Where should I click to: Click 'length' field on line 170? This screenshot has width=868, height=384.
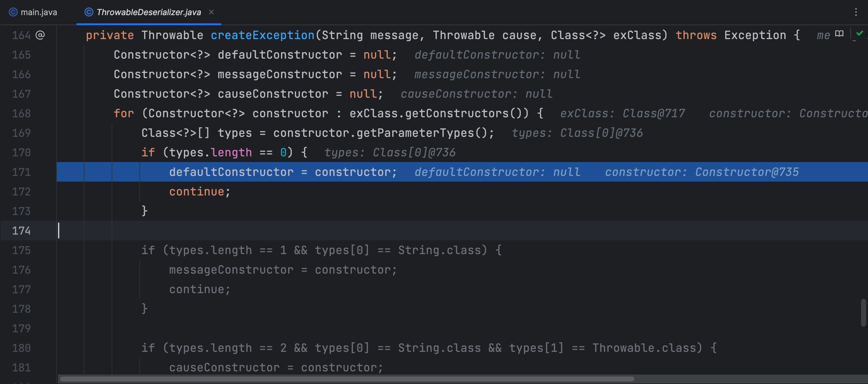231,153
